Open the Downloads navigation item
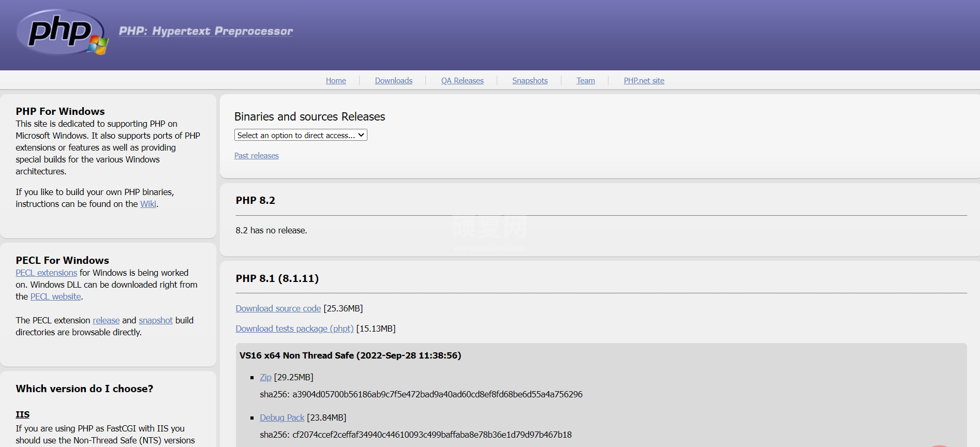The image size is (980, 447). (x=394, y=81)
